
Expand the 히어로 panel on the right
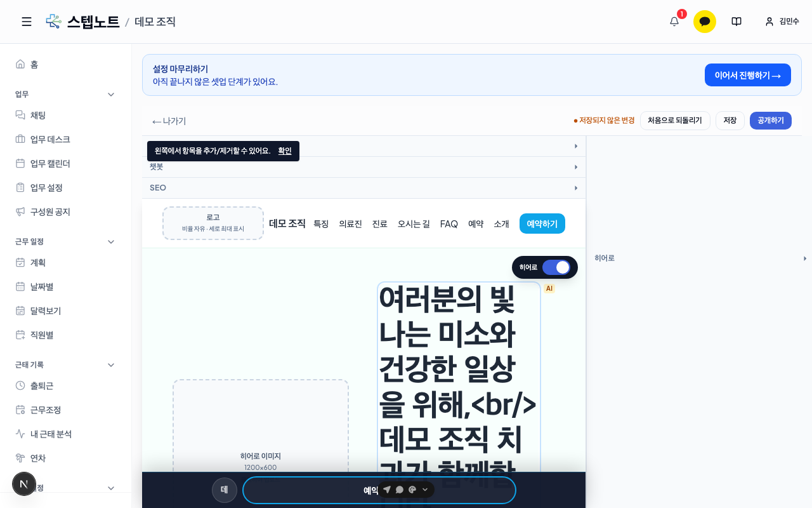700,258
